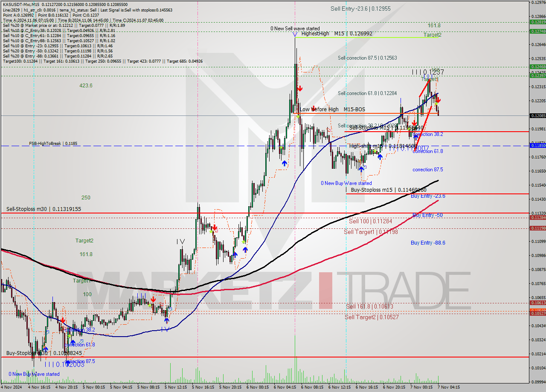Viewport: 546px width, 392px height.
Task: Click '7 Nov 04:15' on time axis
Action: click(x=449, y=387)
